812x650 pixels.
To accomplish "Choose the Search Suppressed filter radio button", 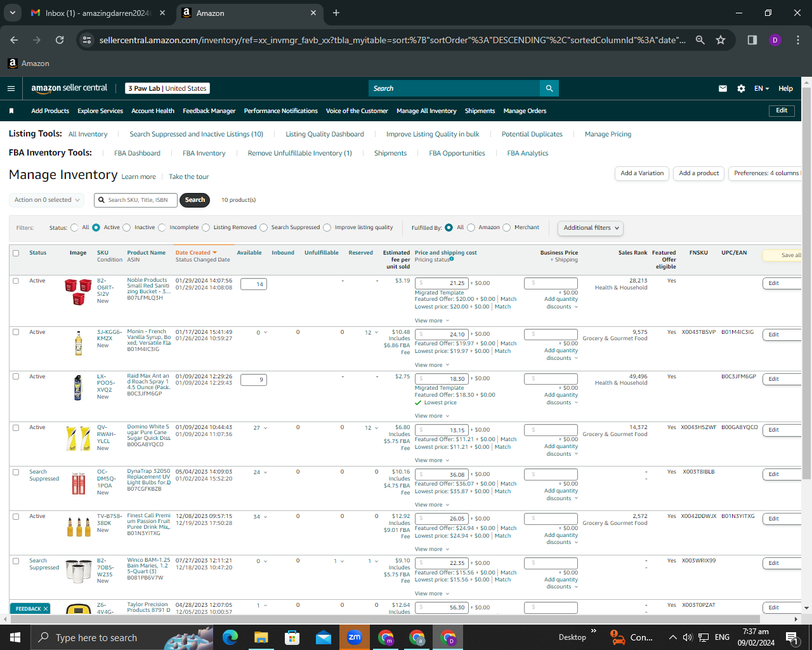I will [264, 227].
